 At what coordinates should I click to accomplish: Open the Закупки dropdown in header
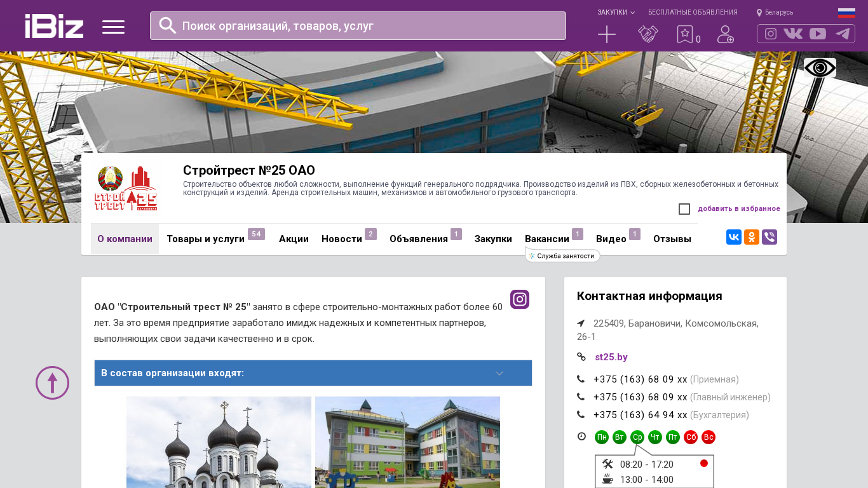[x=616, y=13]
